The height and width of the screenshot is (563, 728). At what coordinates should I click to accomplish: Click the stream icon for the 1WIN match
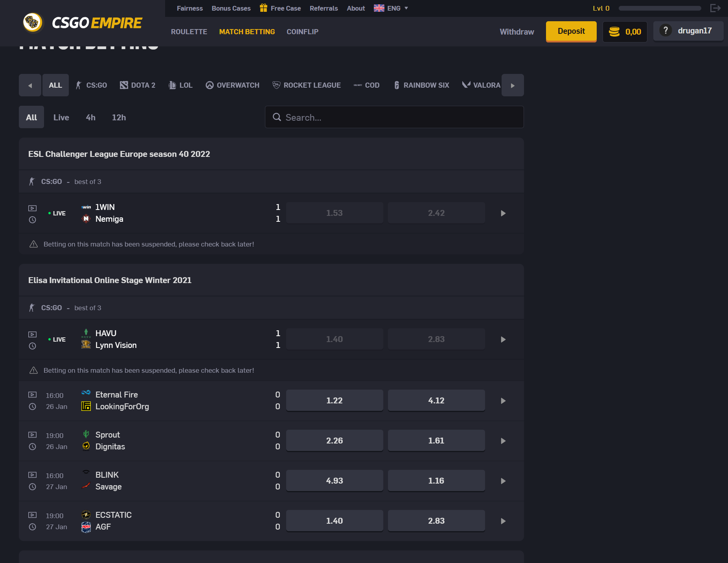33,208
